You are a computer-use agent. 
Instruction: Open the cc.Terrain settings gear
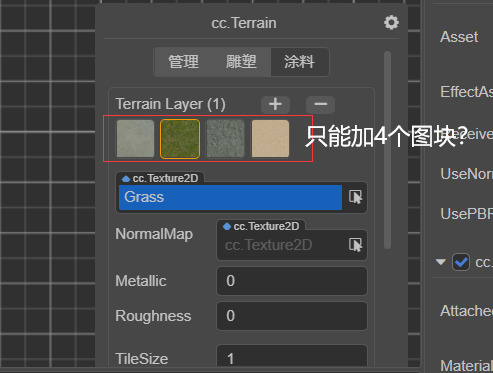click(x=391, y=23)
